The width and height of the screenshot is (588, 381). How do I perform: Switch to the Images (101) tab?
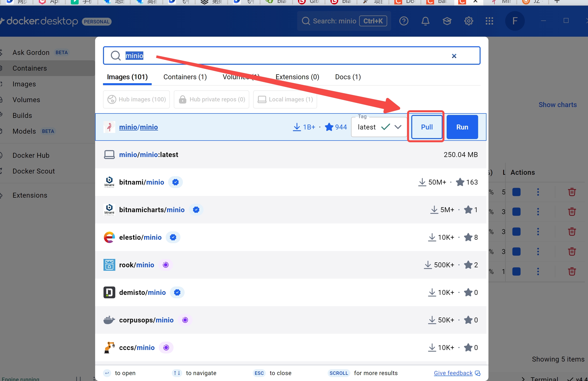pyautogui.click(x=127, y=77)
